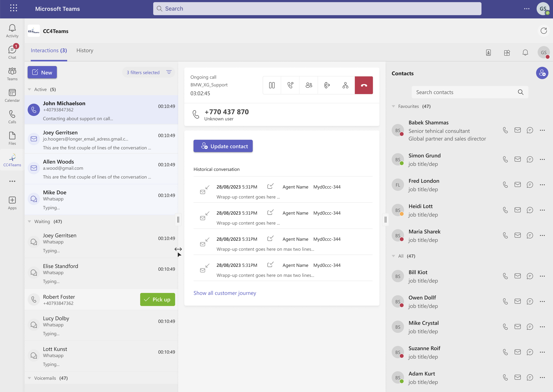Open more options for Mike Crystal

click(x=542, y=327)
